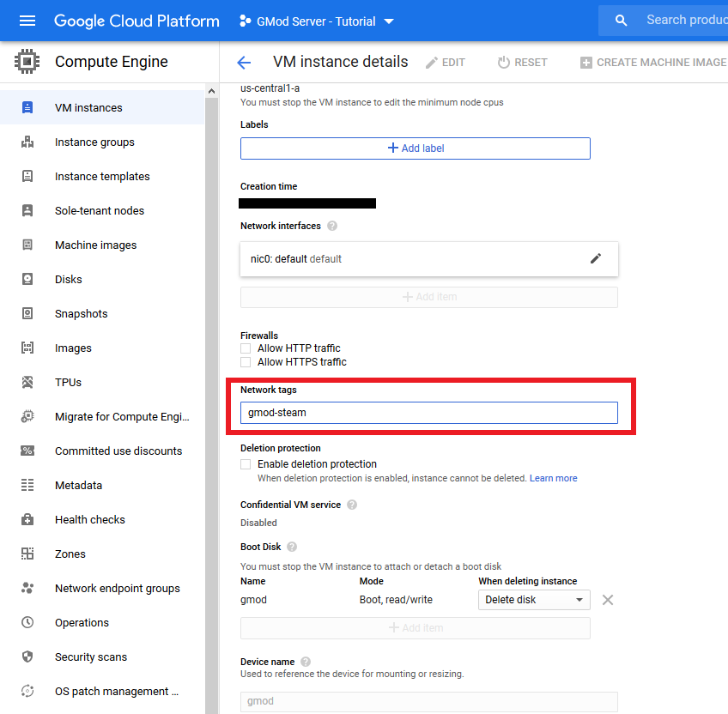Click the VM instances sidebar icon
Screen dimensions: 728x714
(x=27, y=108)
